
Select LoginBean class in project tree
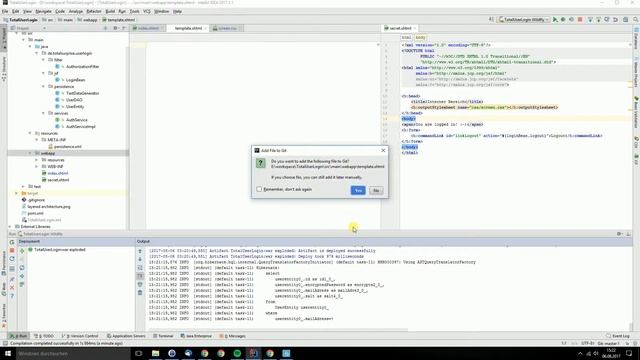[x=75, y=80]
